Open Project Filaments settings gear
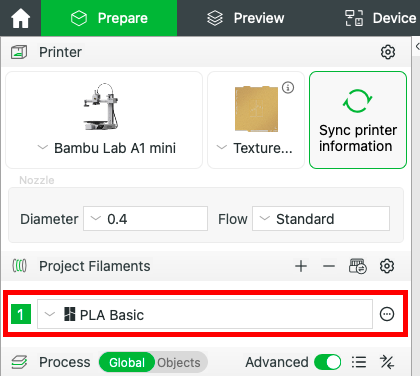The height and width of the screenshot is (376, 420). (x=387, y=266)
